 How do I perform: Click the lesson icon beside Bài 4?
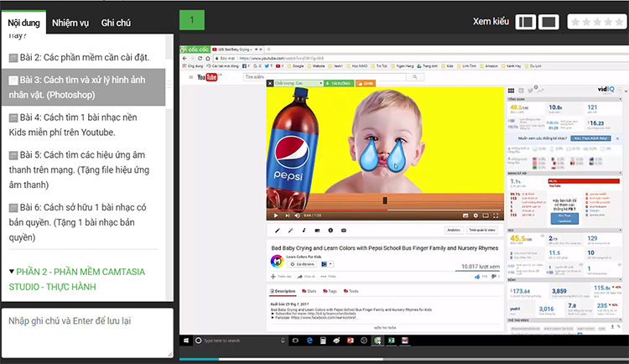13,118
